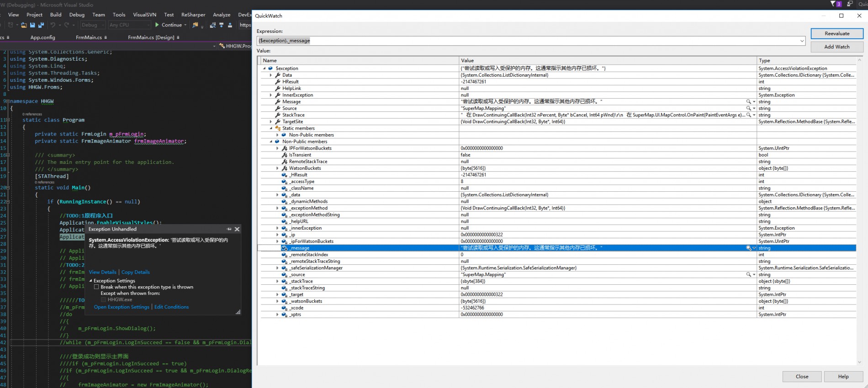Open the Project menu
This screenshot has width=868, height=388.
pyautogui.click(x=34, y=15)
